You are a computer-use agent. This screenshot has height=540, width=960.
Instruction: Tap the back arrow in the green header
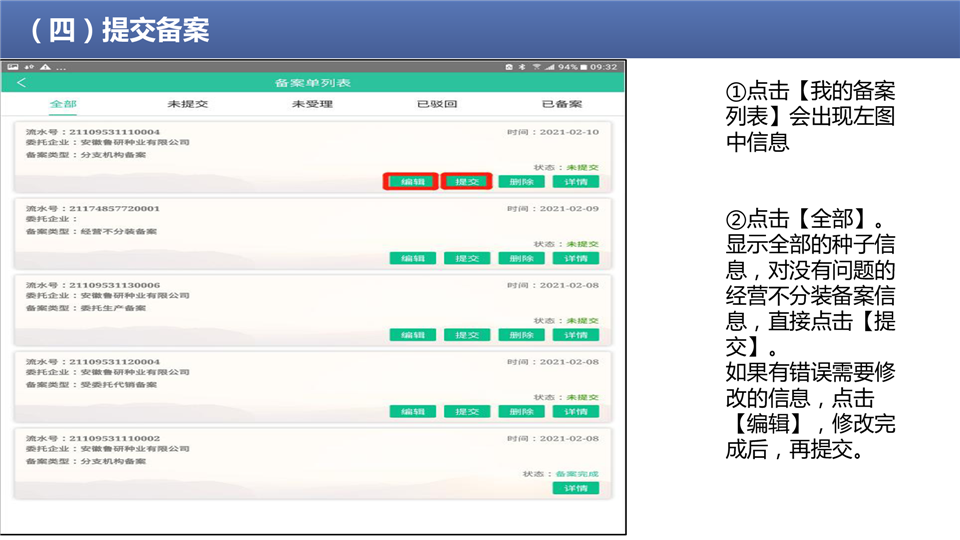click(x=22, y=83)
